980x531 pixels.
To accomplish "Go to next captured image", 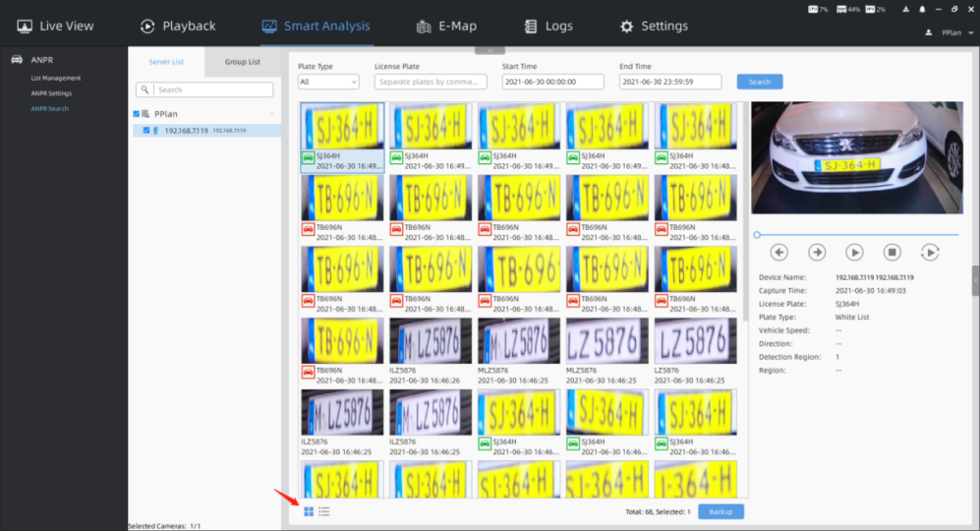I will point(817,252).
